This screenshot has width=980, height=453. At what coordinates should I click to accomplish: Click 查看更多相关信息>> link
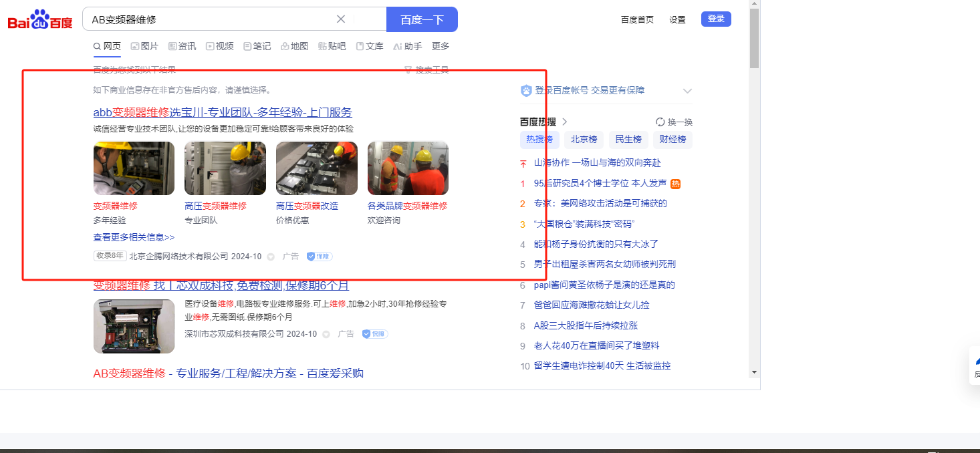[x=134, y=237]
